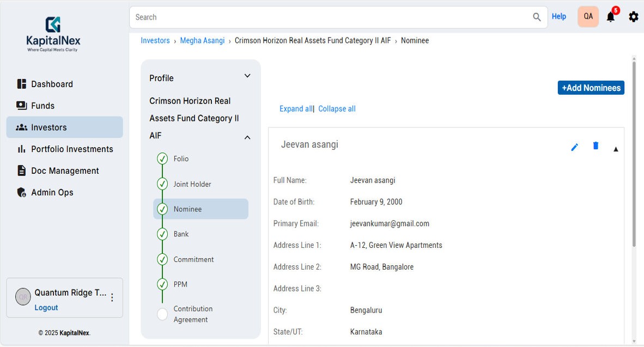The height and width of the screenshot is (347, 644).
Task: Click the Portfolio Investments chart icon
Action: [x=22, y=149]
